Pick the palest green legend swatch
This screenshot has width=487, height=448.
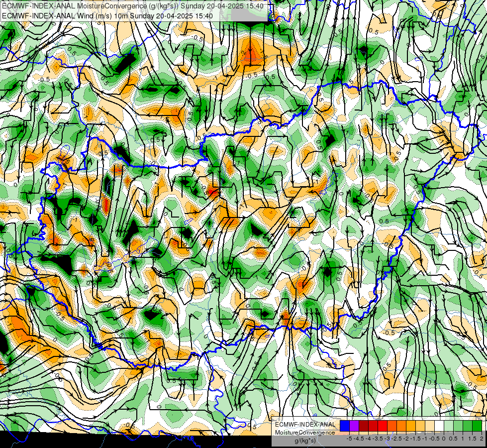[x=449, y=426]
